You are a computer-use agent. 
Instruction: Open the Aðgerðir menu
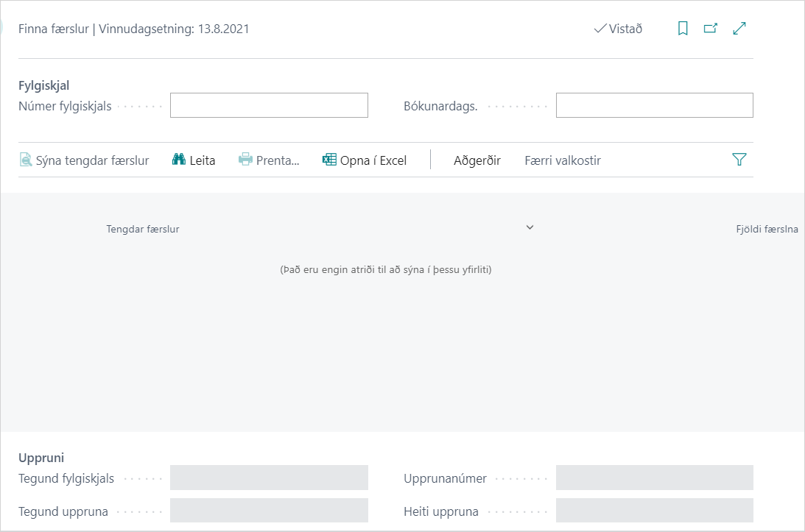click(477, 160)
